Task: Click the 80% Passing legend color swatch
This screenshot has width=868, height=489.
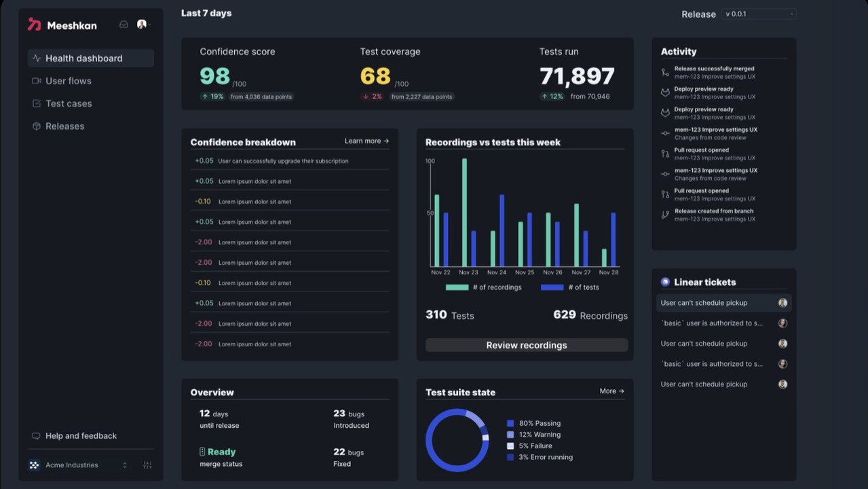Action: click(510, 423)
